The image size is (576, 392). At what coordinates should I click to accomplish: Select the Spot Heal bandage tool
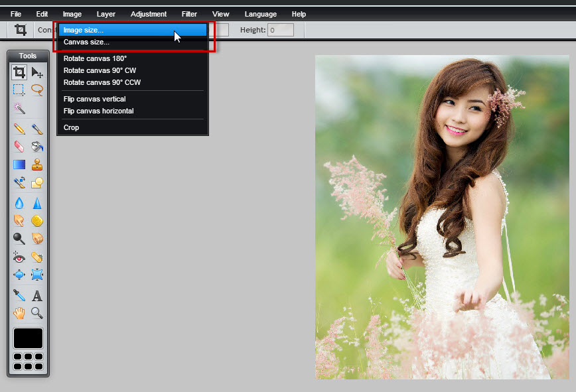click(x=36, y=257)
